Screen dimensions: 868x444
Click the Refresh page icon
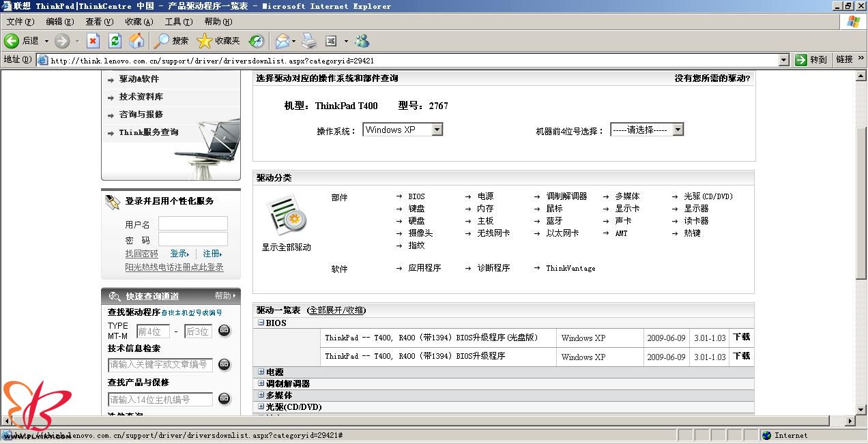[x=115, y=41]
